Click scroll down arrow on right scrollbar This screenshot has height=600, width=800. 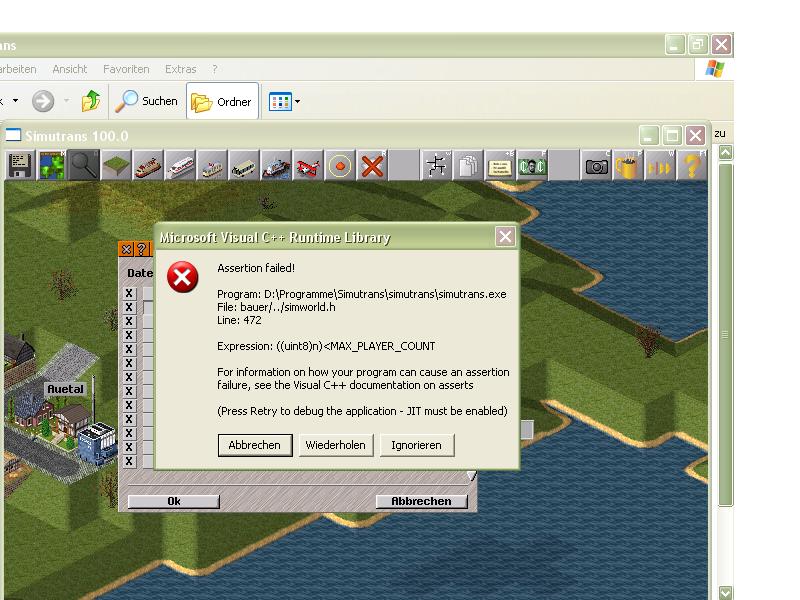pos(726,592)
